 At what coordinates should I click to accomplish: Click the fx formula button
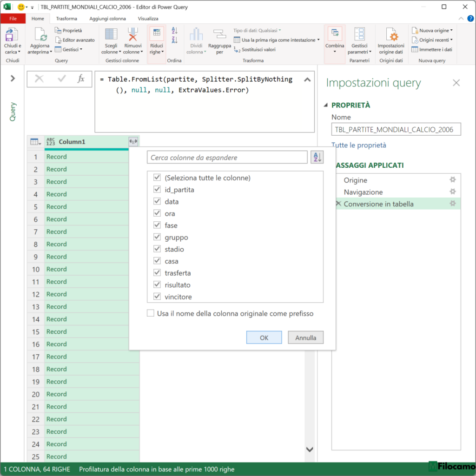point(81,79)
